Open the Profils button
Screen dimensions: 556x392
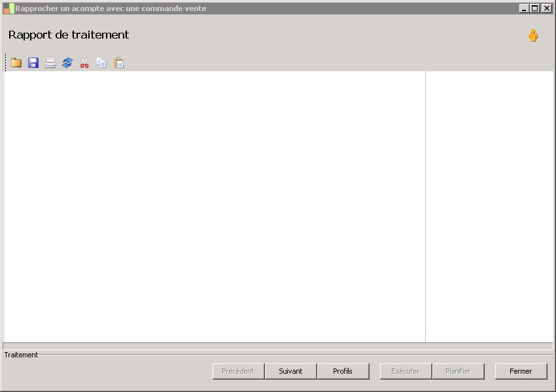coord(343,371)
